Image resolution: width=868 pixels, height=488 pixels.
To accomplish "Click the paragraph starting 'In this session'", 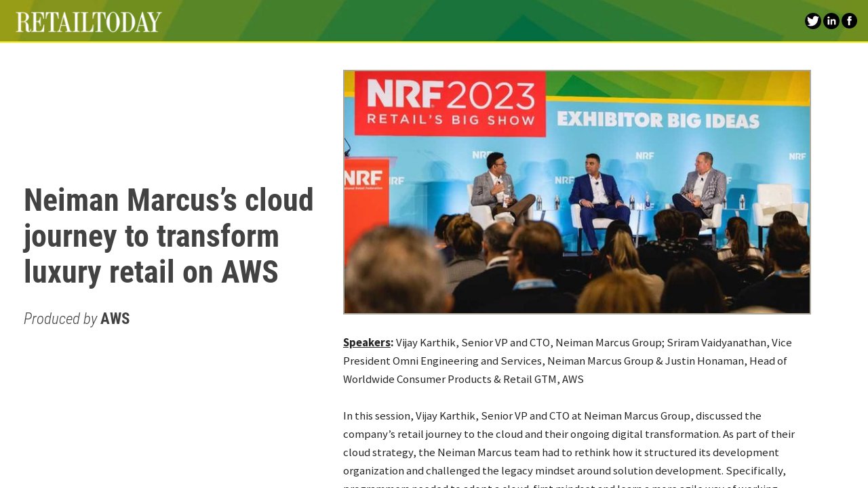I will point(569,448).
